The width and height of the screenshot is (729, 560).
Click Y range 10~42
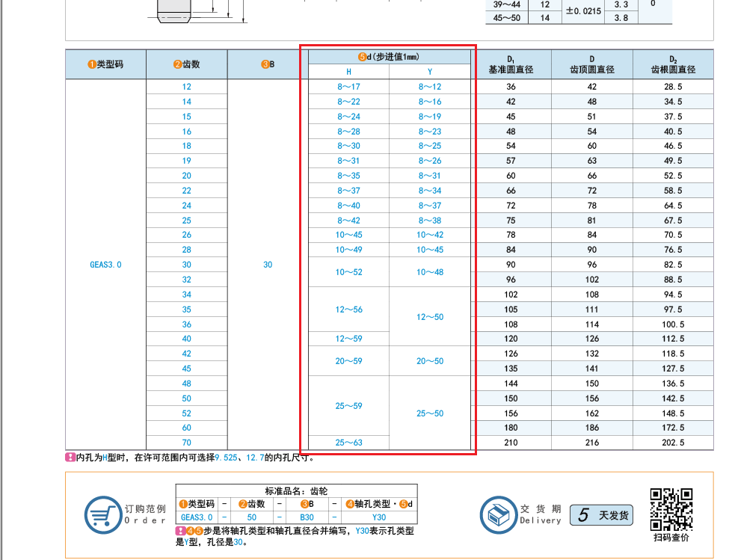pyautogui.click(x=430, y=236)
